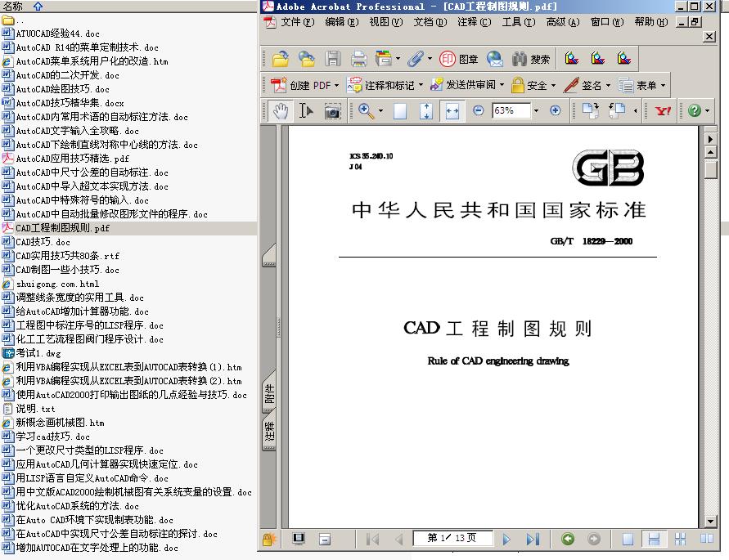Click the page number field 第 1/13 页
729x560 pixels.
[x=452, y=538]
